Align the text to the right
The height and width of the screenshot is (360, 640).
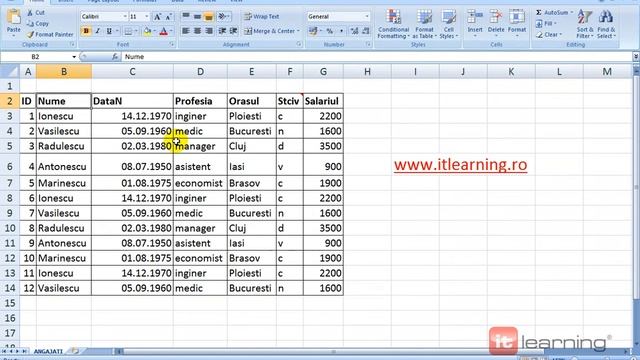pos(209,31)
